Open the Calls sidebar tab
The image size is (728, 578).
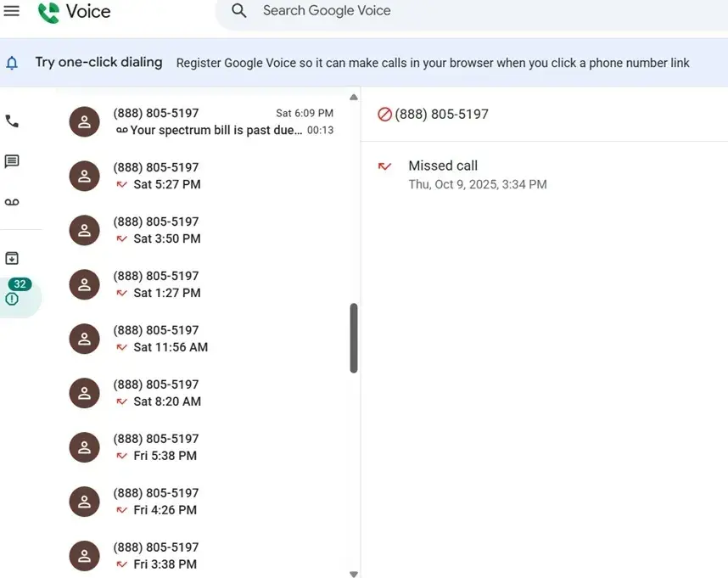click(12, 121)
